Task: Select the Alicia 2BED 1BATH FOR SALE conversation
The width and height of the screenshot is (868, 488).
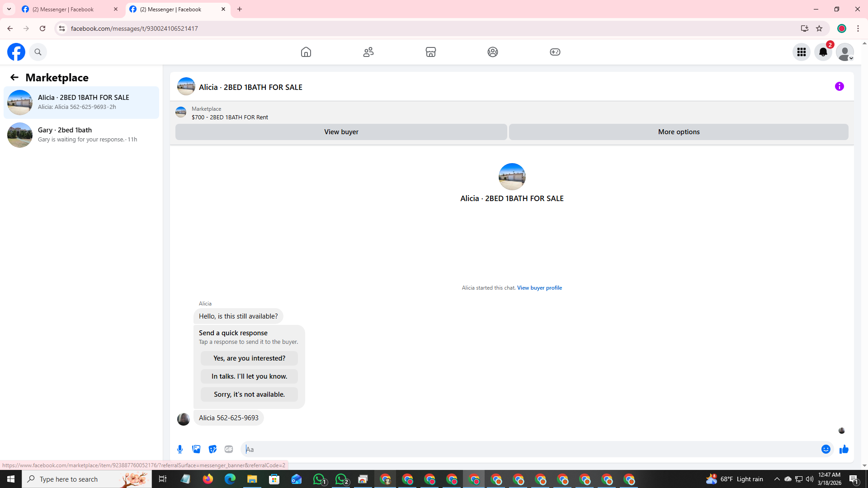Action: [81, 103]
